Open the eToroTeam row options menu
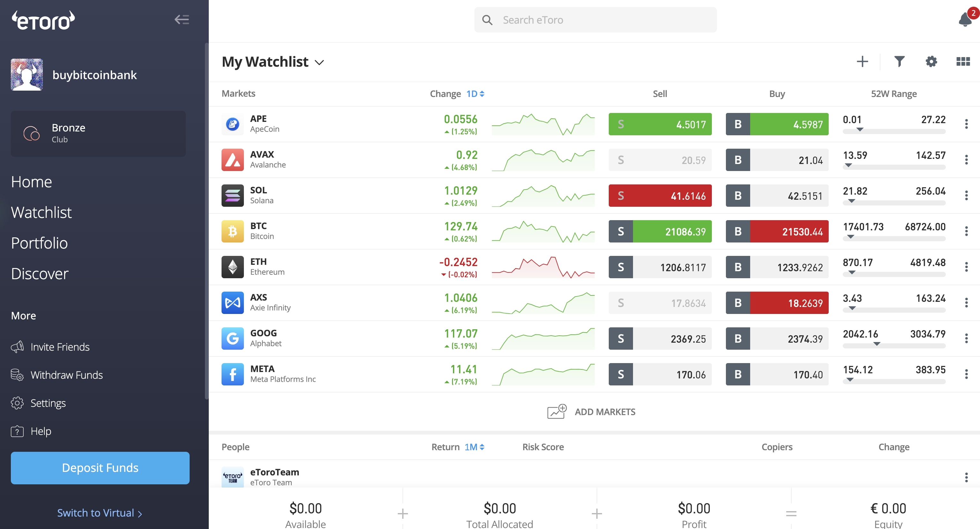 pos(966,477)
